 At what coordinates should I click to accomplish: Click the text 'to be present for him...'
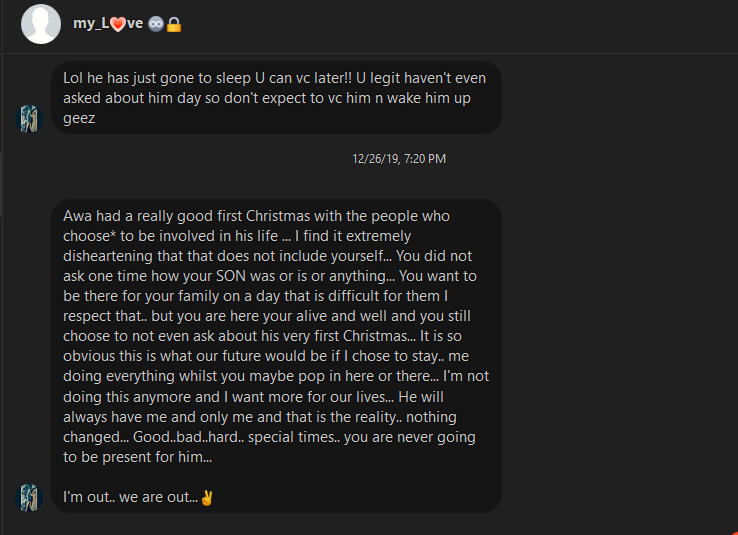(137, 457)
